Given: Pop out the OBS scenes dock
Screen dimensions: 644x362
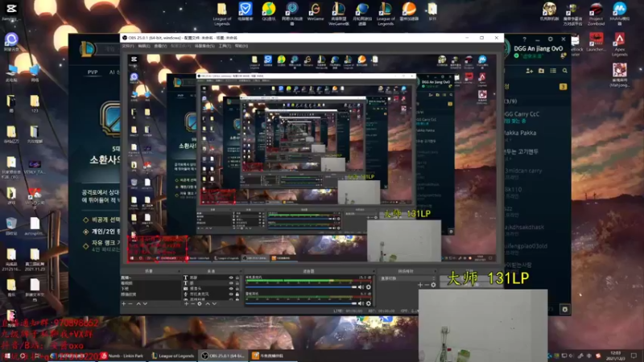Looking at the screenshot, I should 179,271.
